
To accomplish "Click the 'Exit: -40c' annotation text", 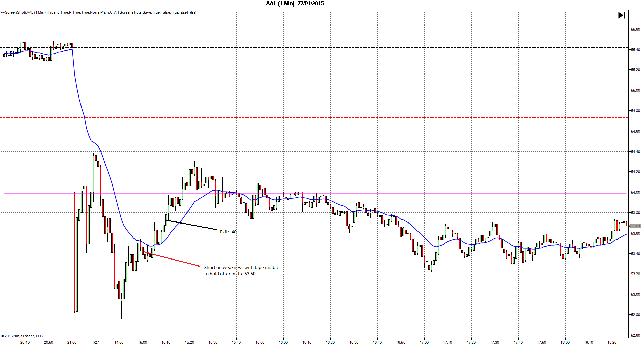I will click(229, 232).
